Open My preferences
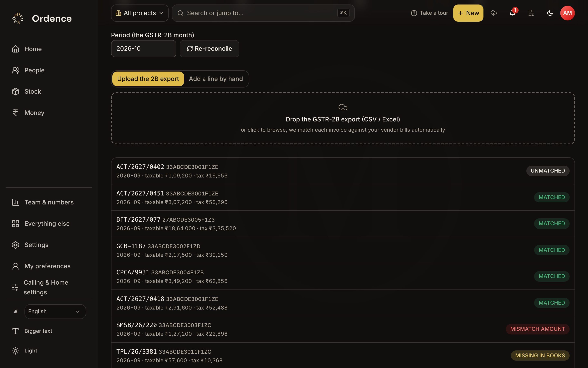The height and width of the screenshot is (368, 588). pos(49,266)
